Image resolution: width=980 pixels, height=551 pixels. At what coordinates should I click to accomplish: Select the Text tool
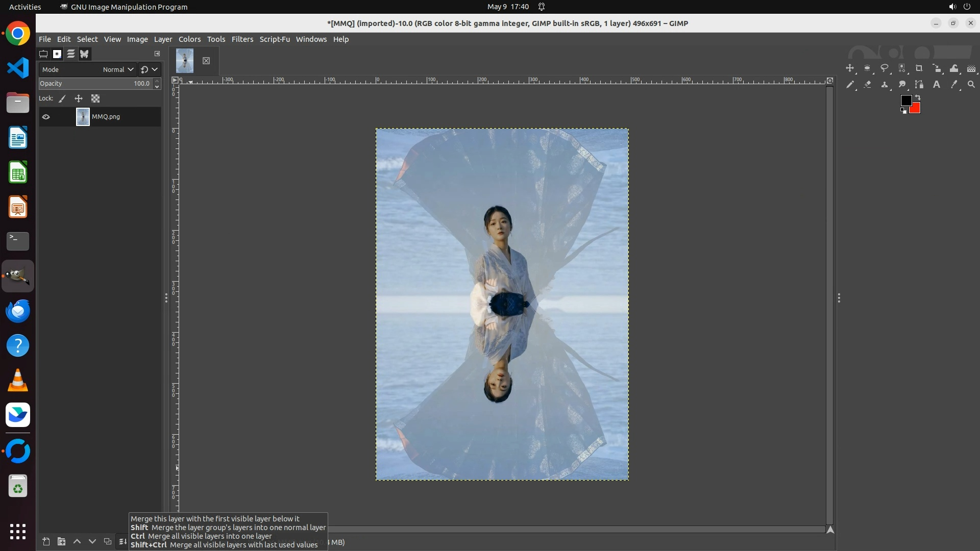(937, 85)
